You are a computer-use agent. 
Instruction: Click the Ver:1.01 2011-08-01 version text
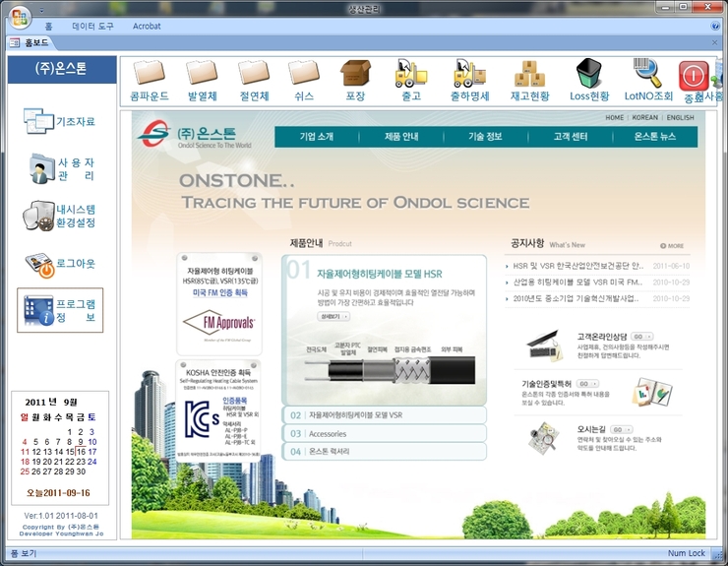click(x=61, y=516)
